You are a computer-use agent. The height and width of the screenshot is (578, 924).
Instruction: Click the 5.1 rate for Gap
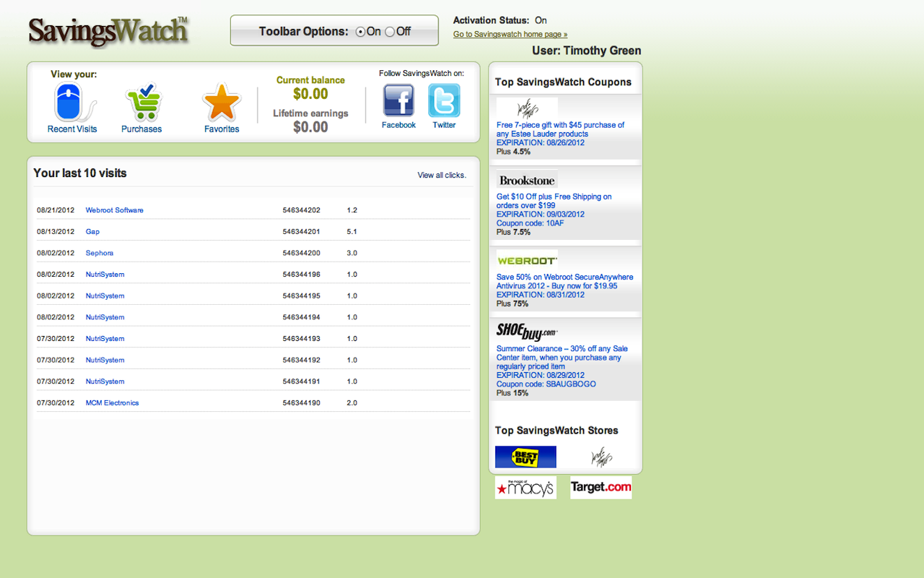point(352,232)
